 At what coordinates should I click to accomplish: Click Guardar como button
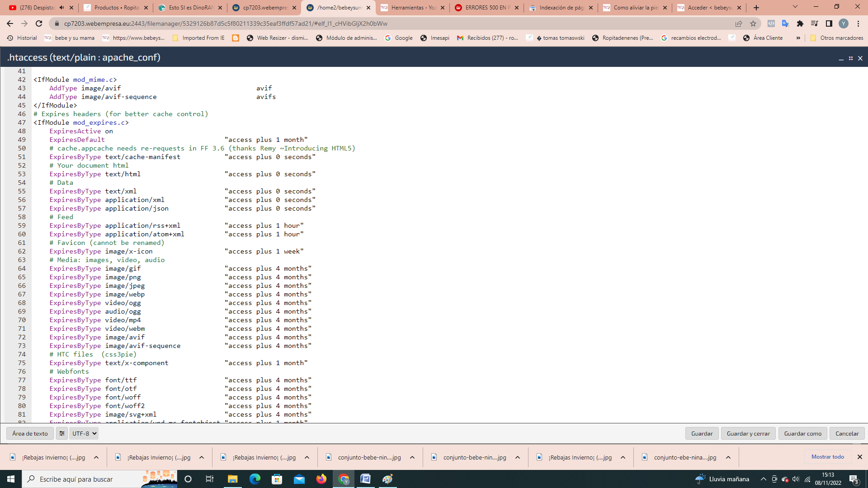click(x=803, y=433)
